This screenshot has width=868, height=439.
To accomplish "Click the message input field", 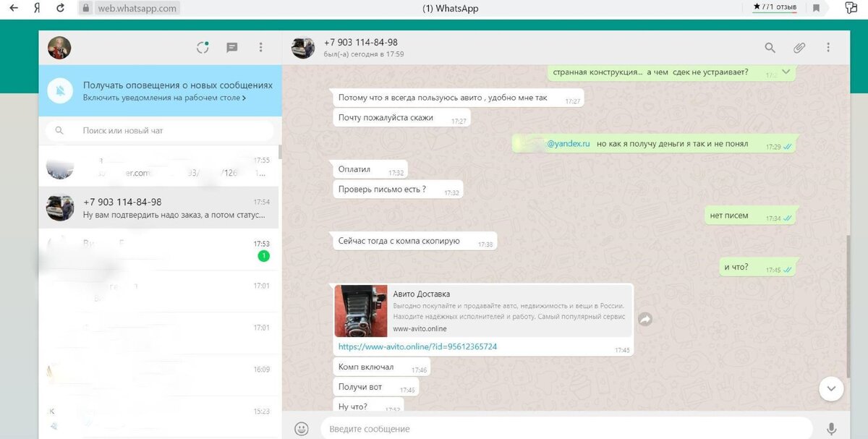I will (x=566, y=428).
